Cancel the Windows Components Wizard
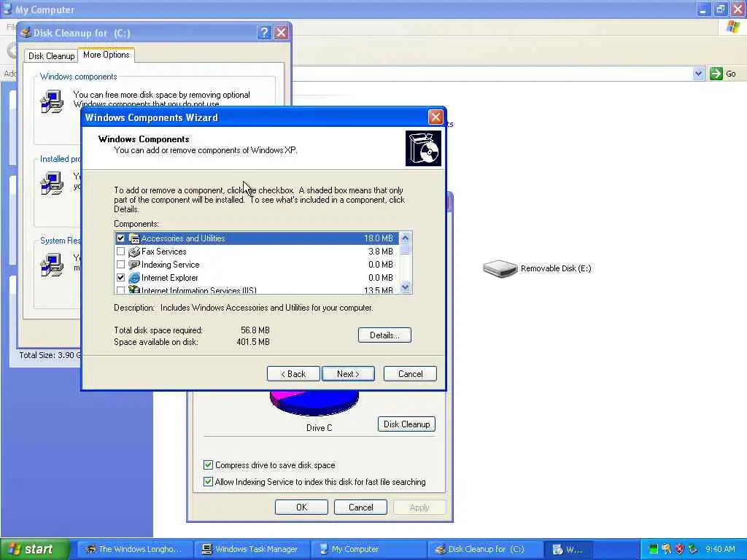The image size is (747, 560). 410,374
